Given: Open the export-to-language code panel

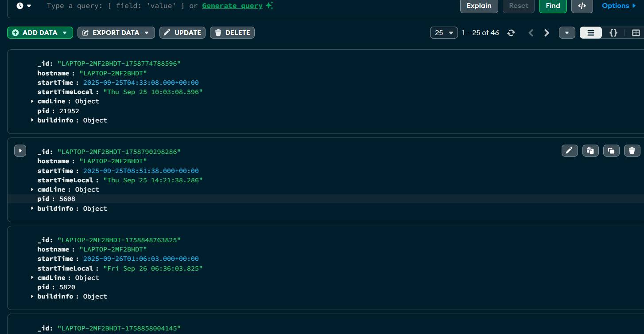Looking at the screenshot, I should (582, 6).
